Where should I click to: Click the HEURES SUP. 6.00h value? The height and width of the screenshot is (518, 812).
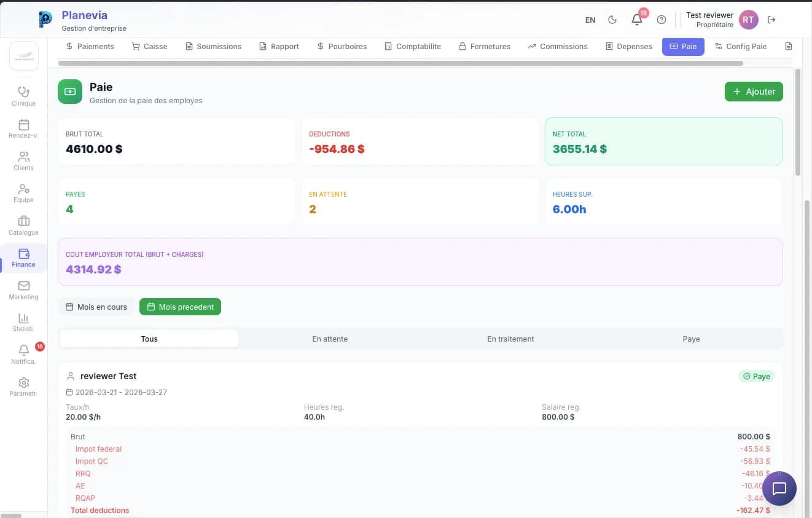(569, 209)
